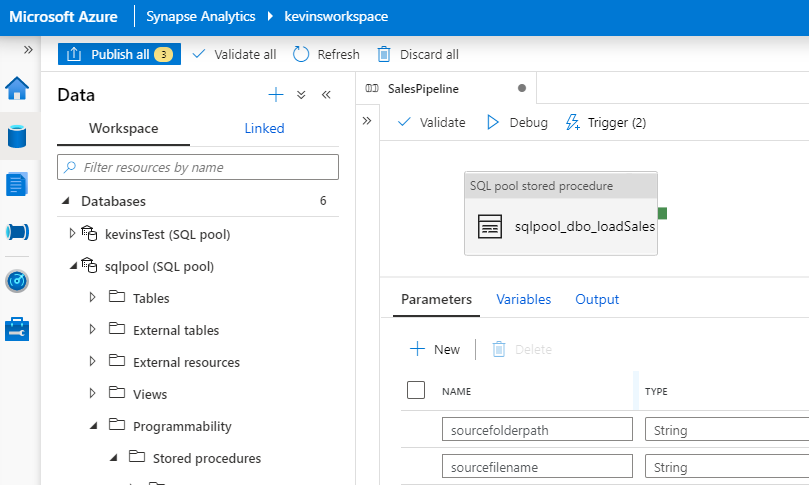Collapse sqlpool SQL pool node
This screenshot has height=485, width=809.
73,266
